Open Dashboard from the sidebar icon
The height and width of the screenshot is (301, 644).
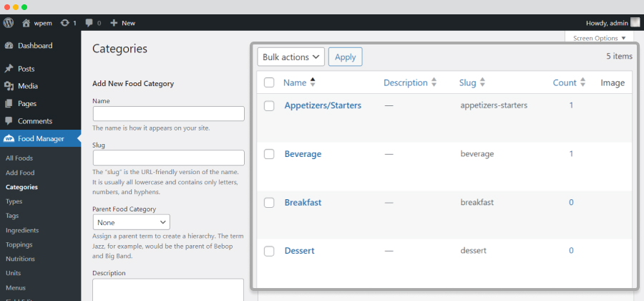9,46
